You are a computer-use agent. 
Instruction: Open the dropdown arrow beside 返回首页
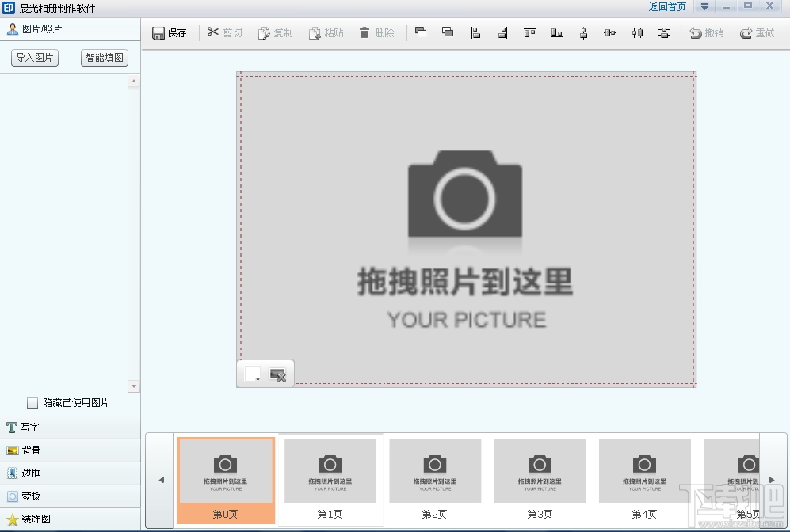click(704, 6)
